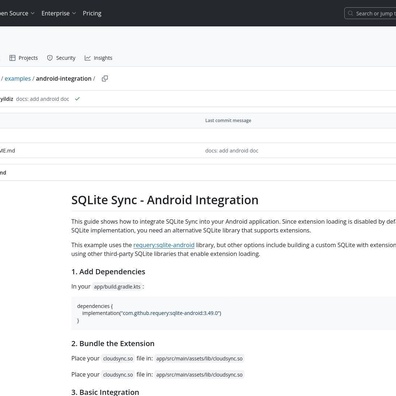Screen dimensions: 396x396
Task: Open the Security tab
Action: tap(61, 58)
